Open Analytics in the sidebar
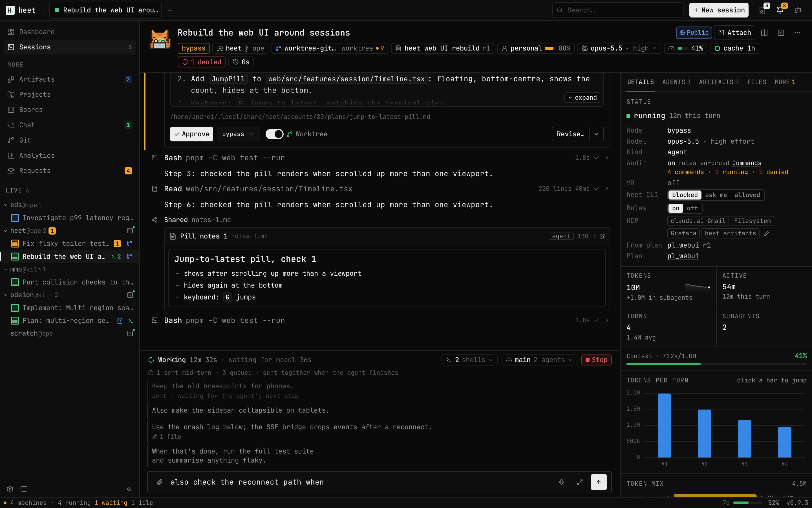Image resolution: width=812 pixels, height=508 pixels. 69,156
